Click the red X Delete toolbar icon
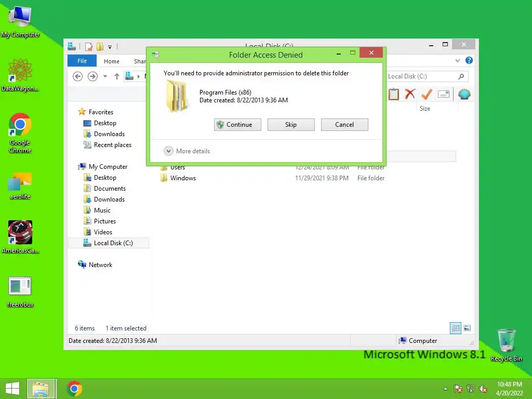The height and width of the screenshot is (399, 532). click(410, 94)
